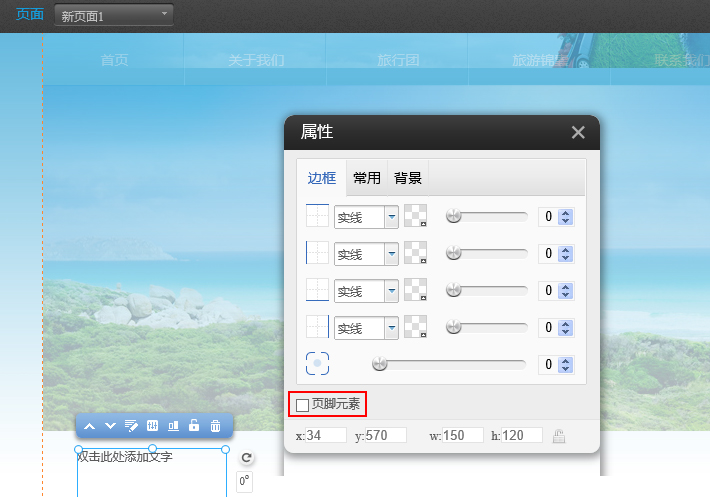Open the 新页面1 page dropdown
This screenshot has width=710, height=497.
coord(114,16)
